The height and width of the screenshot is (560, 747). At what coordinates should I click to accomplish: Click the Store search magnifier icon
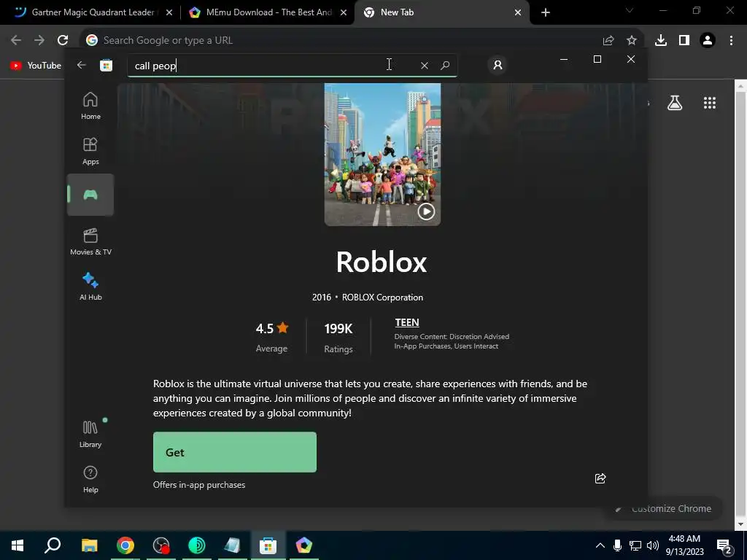point(445,66)
